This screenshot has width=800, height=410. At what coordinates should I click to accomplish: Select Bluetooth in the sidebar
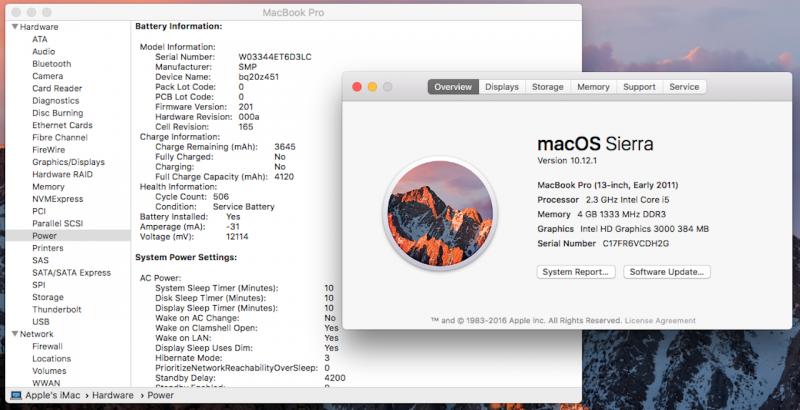coord(52,64)
